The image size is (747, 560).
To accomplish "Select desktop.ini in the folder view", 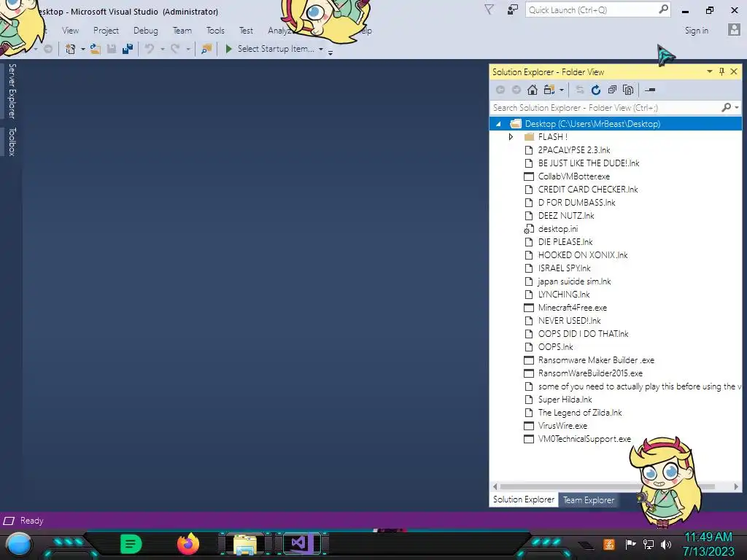I will point(558,229).
